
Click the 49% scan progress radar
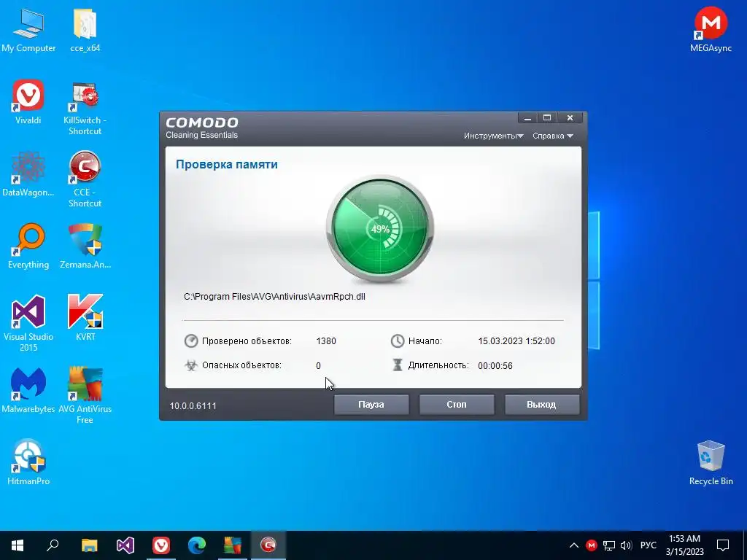(x=379, y=228)
